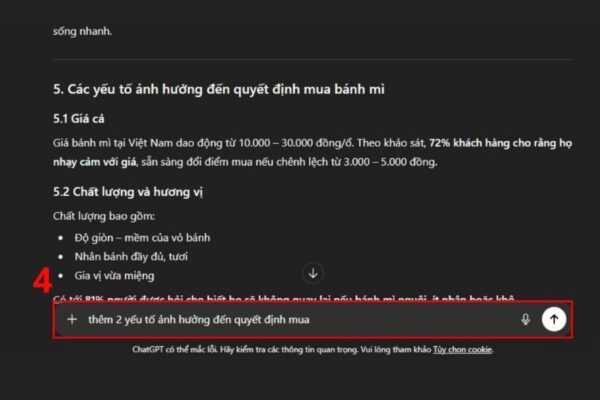The height and width of the screenshot is (400, 600).
Task: Jump to latest message using down-arrow circle
Action: (313, 273)
